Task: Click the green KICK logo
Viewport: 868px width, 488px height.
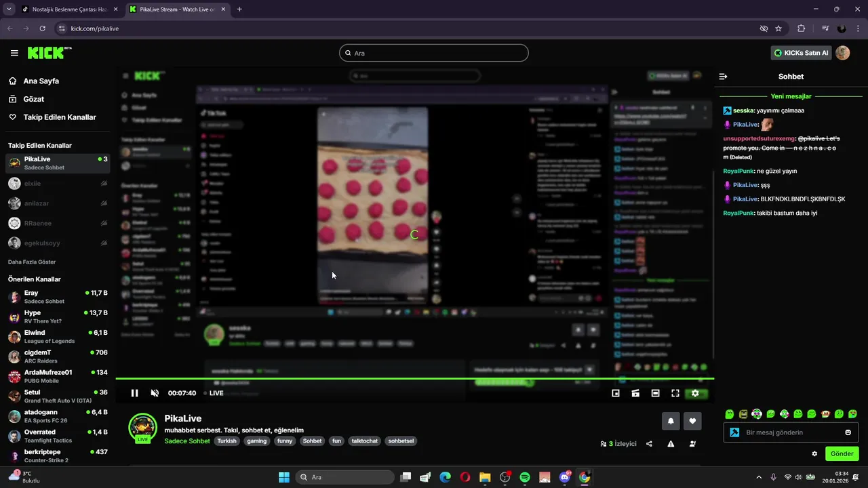Action: tap(46, 53)
